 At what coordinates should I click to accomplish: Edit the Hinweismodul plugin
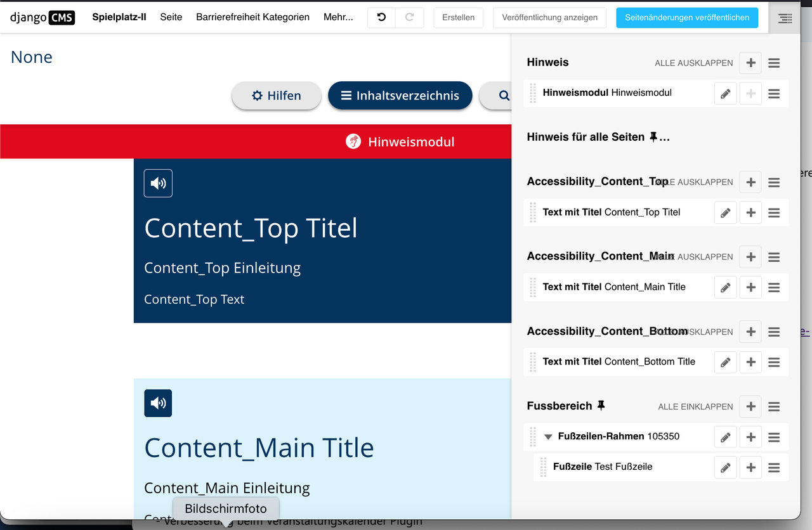click(725, 93)
